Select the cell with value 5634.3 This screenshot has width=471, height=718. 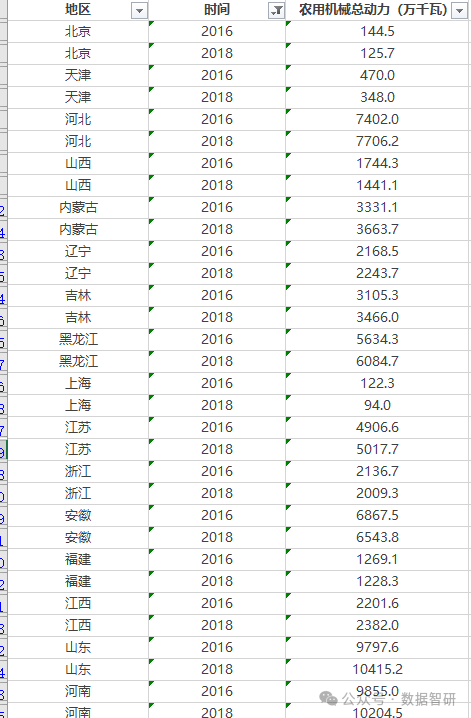377,339
